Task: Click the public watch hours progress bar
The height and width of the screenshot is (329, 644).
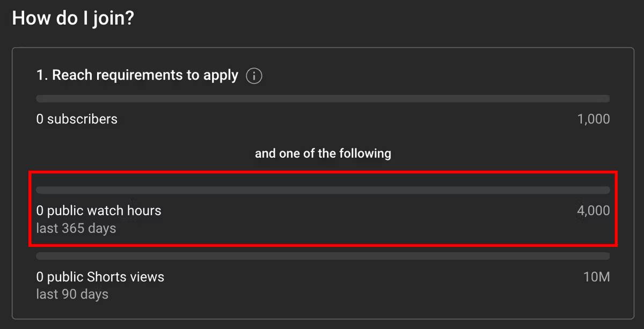Action: pyautogui.click(x=322, y=189)
